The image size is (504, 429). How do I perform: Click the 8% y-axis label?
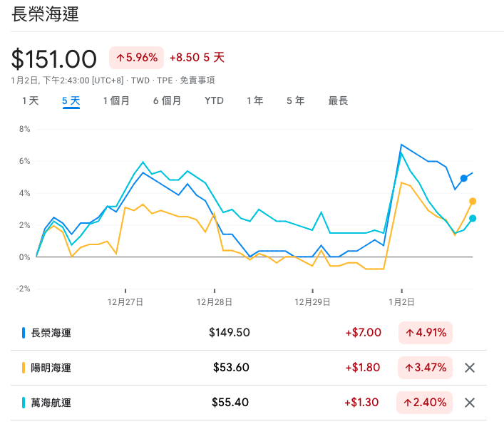(x=24, y=129)
